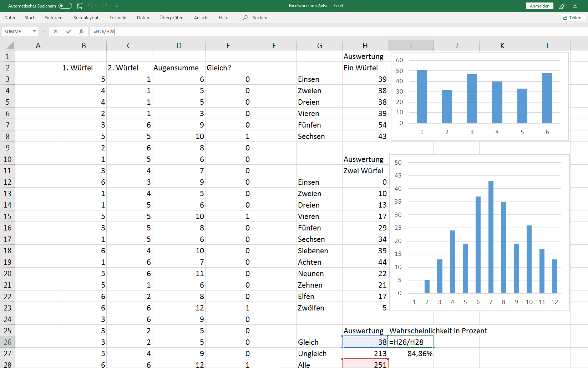Click the 'Ein Würfel' cell
Viewport: 588px width, 368px height.
[365, 68]
